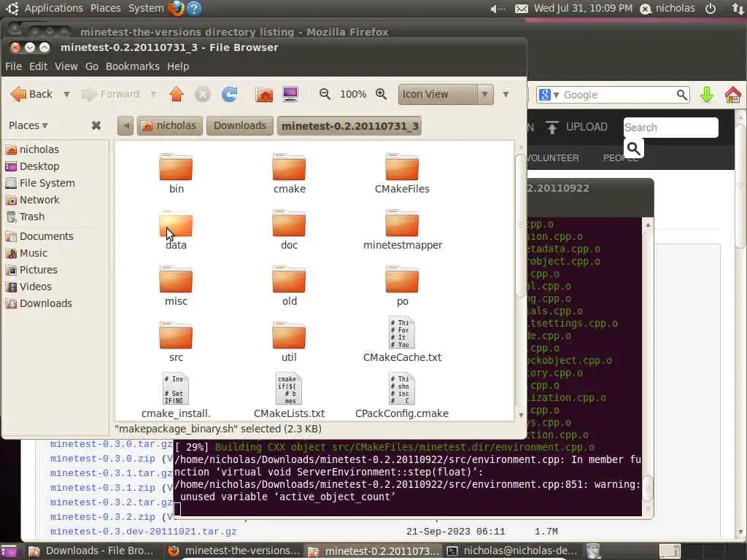
Task: Expand the toolbar overflow arrow
Action: tap(506, 94)
